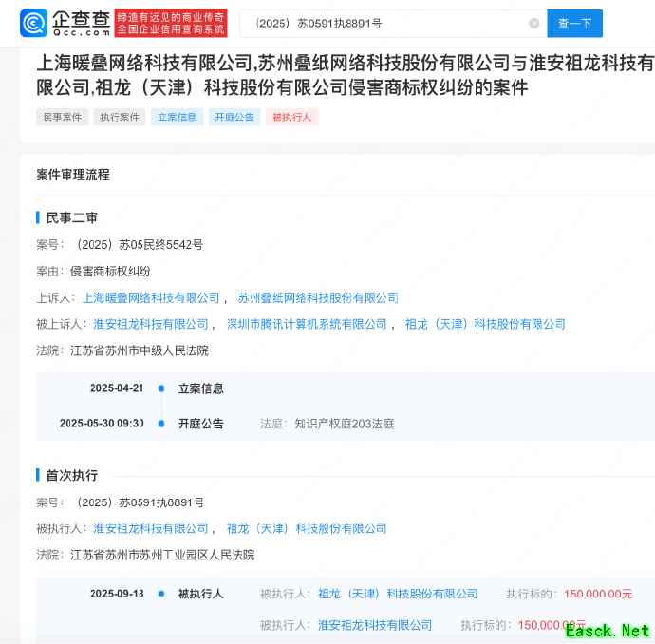Select the 立案信息 tag
655x644 pixels.
(178, 117)
